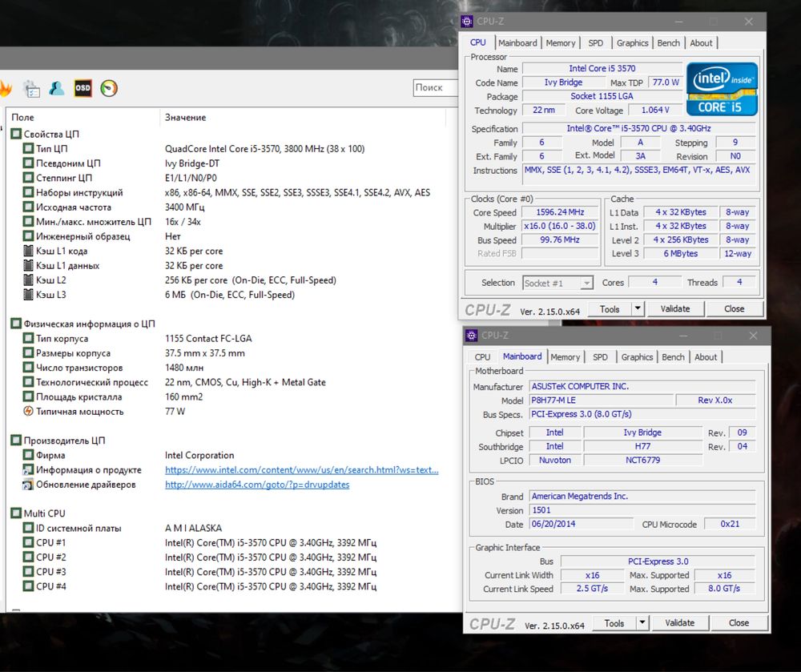The image size is (801, 672).
Task: Click Close button in top CPU-Z window
Action: pos(735,308)
